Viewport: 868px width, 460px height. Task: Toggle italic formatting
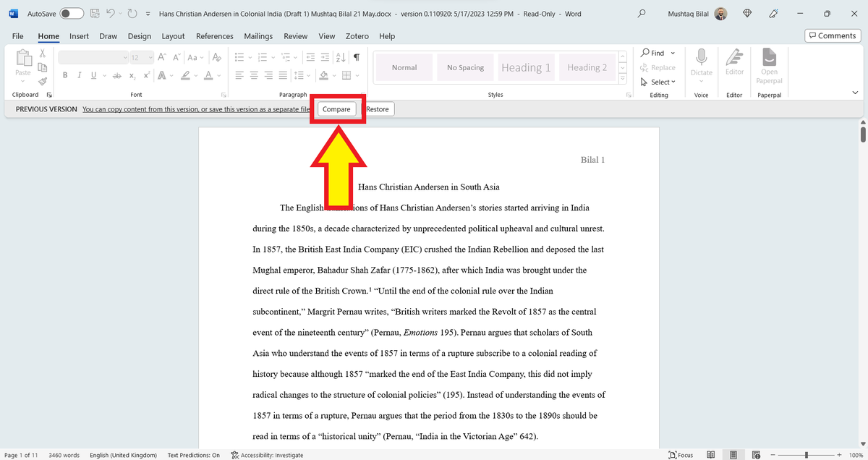tap(78, 74)
